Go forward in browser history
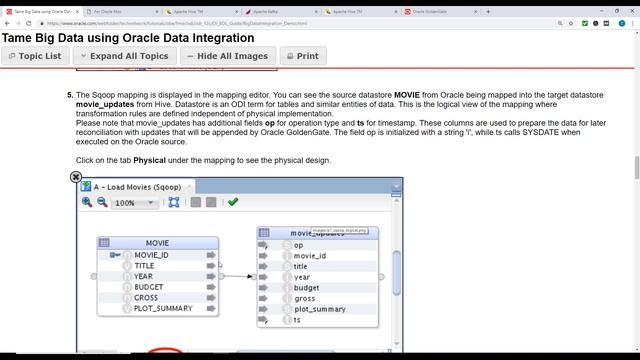 pyautogui.click(x=18, y=24)
